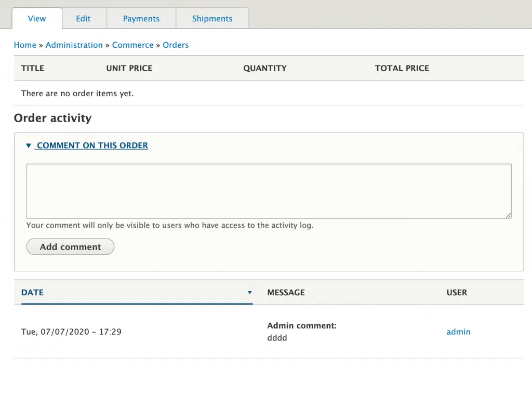Image resolution: width=532 pixels, height=394 pixels.
Task: Click the descending sort arrow in Date column
Action: [x=249, y=293]
